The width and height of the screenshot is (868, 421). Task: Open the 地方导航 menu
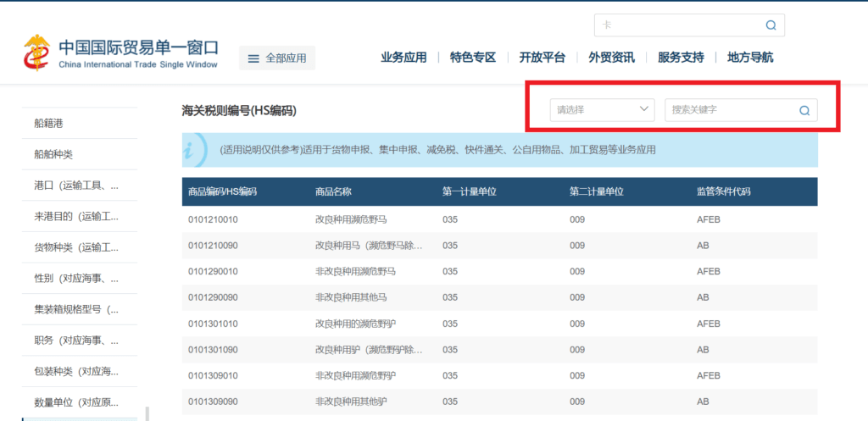point(750,58)
